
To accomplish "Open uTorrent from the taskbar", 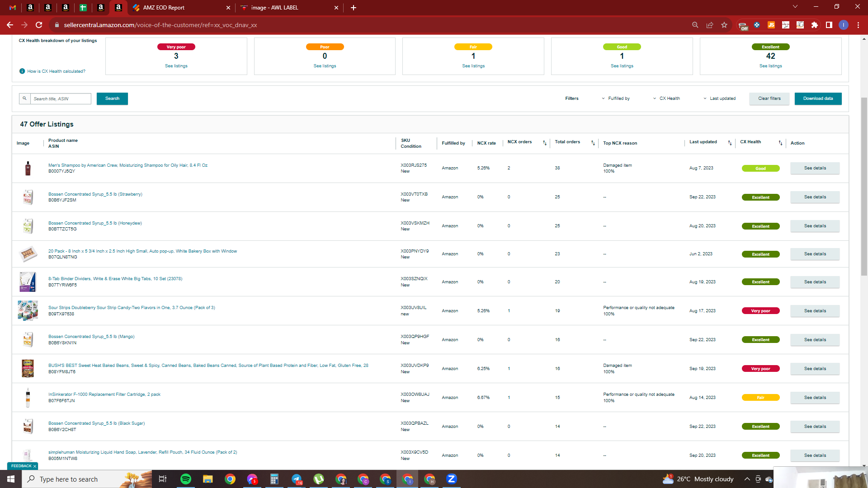I will click(x=319, y=479).
